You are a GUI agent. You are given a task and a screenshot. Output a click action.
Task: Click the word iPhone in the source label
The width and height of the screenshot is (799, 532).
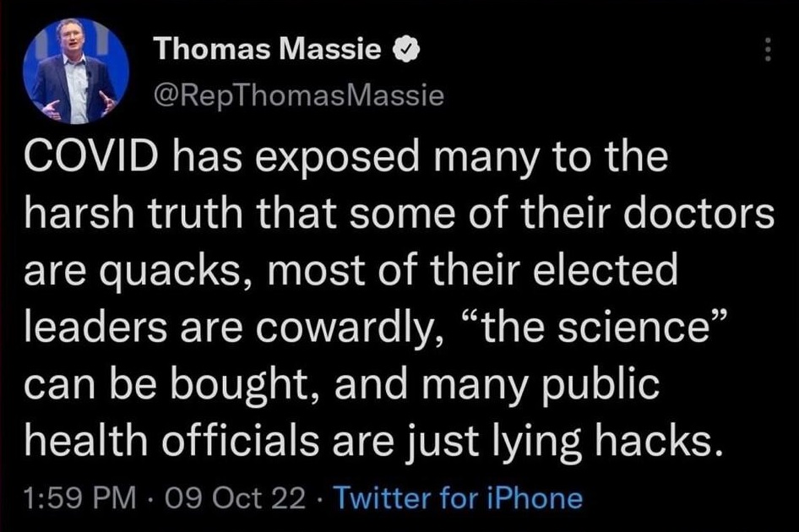[535, 497]
